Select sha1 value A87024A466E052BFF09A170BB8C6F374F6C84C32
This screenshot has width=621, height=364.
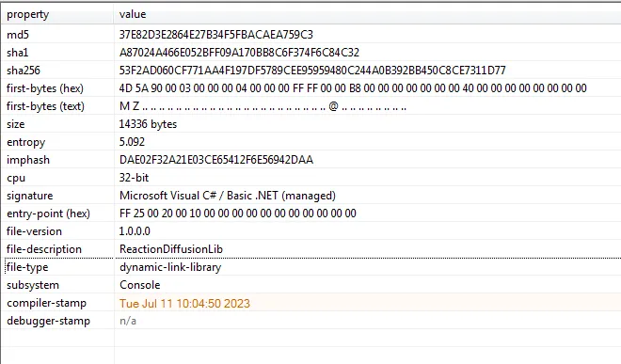(239, 53)
